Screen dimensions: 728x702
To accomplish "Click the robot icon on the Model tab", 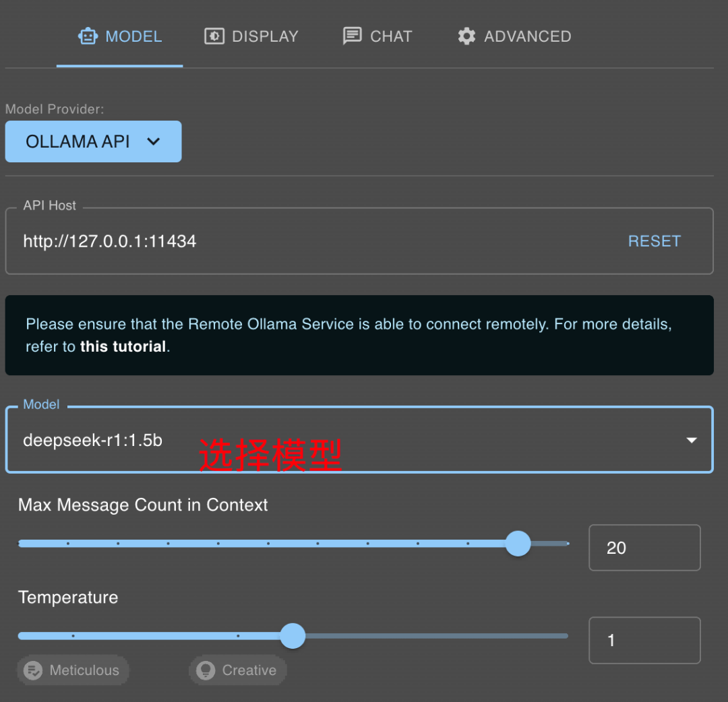I will coord(88,36).
